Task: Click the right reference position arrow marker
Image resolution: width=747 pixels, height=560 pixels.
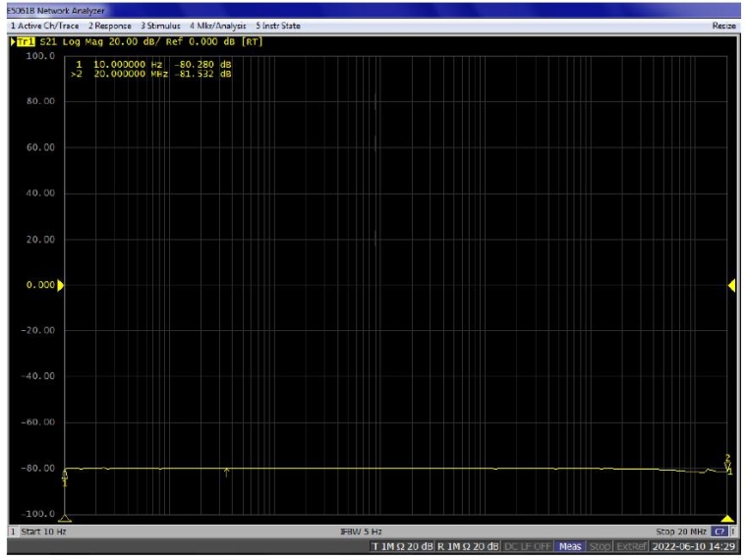Action: point(731,285)
